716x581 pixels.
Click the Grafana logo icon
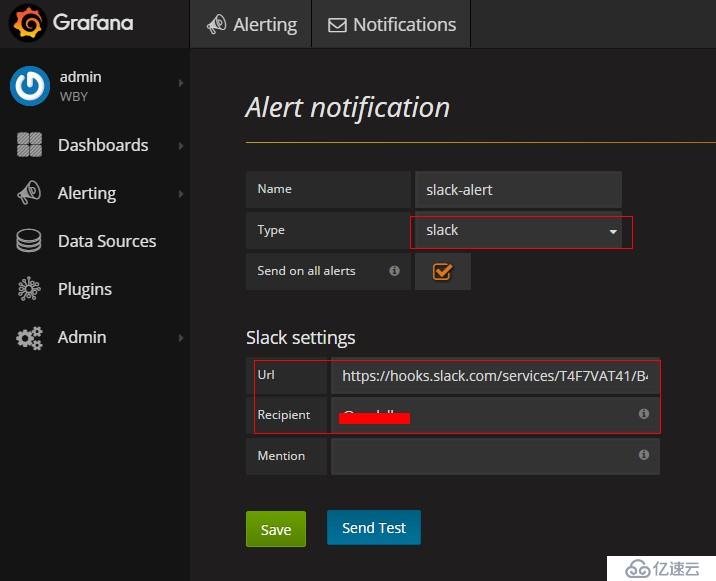click(27, 23)
